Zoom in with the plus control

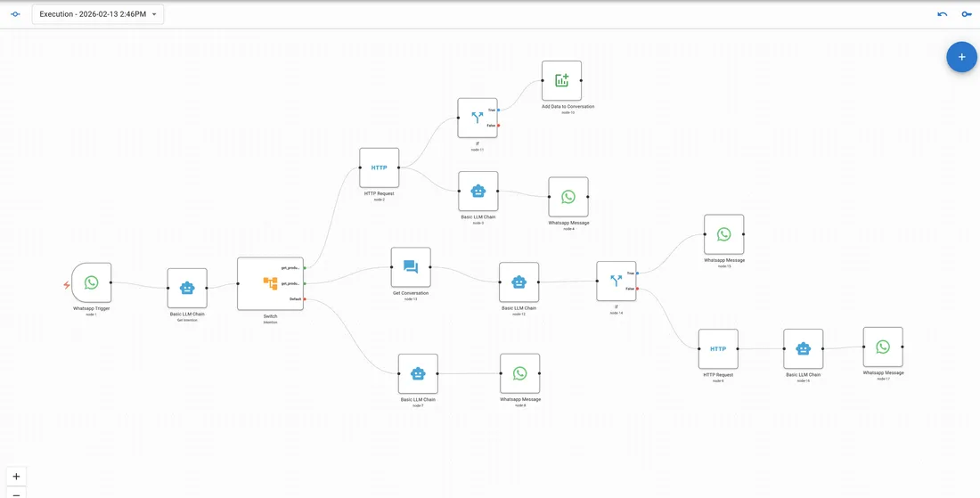pos(16,476)
